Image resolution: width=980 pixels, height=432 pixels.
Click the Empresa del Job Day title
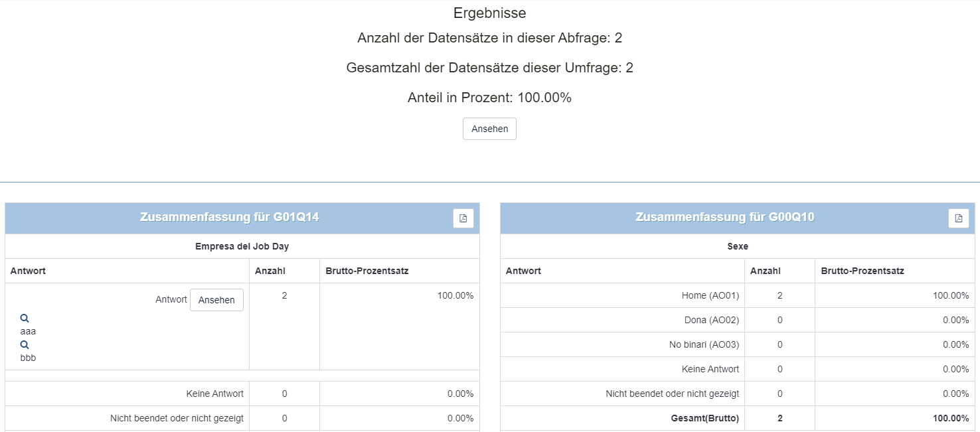pos(242,246)
